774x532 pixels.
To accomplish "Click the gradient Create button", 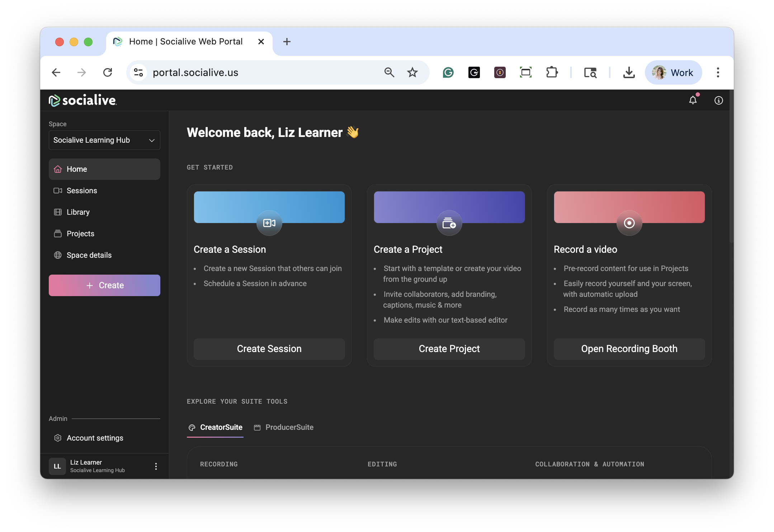I will point(104,285).
